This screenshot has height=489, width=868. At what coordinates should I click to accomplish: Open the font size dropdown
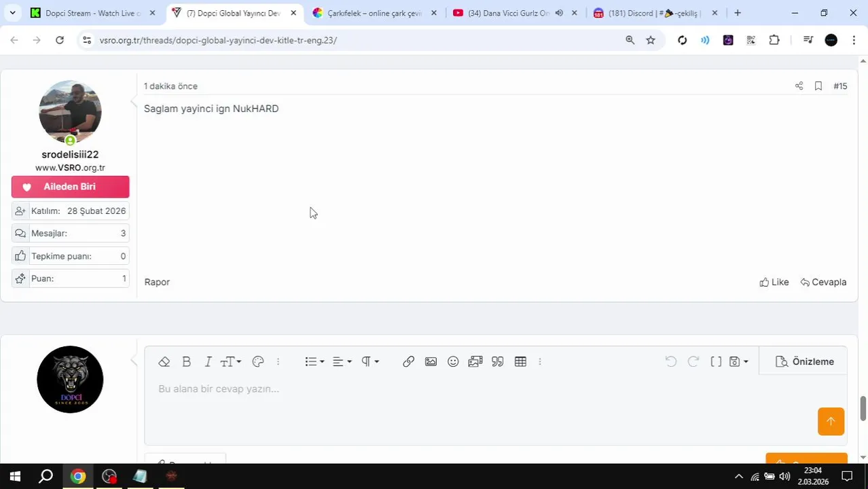click(231, 362)
